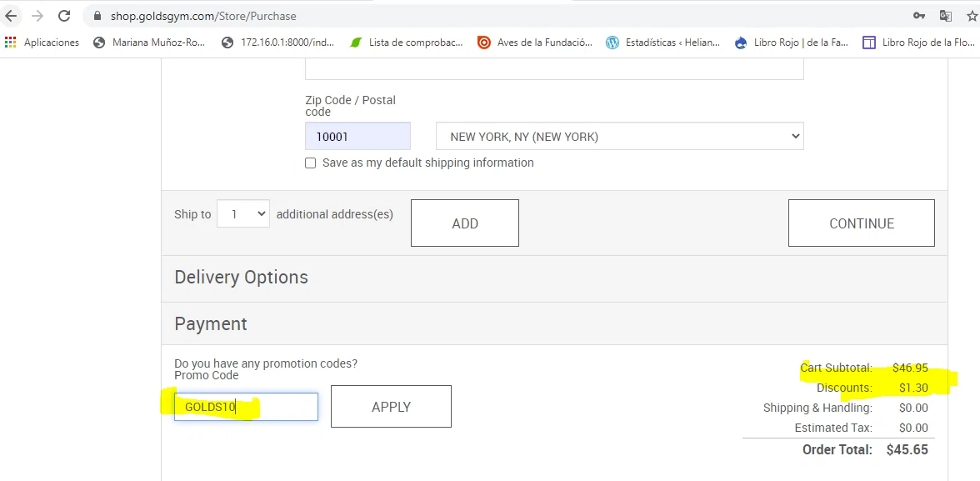Expand the Delivery Options section
980x481 pixels.
pyautogui.click(x=241, y=278)
